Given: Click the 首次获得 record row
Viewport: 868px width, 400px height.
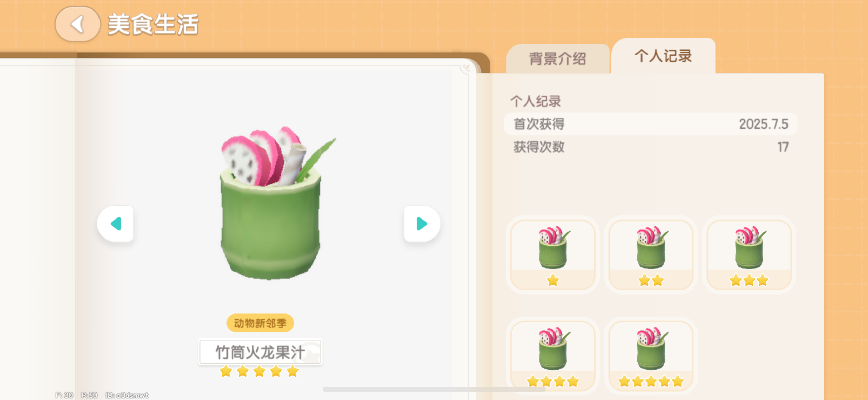Looking at the screenshot, I should pyautogui.click(x=651, y=124).
